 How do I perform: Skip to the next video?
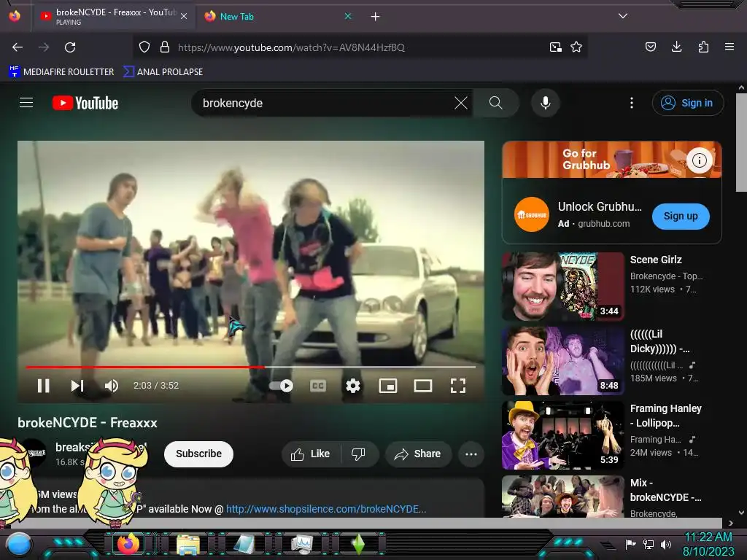click(x=77, y=386)
